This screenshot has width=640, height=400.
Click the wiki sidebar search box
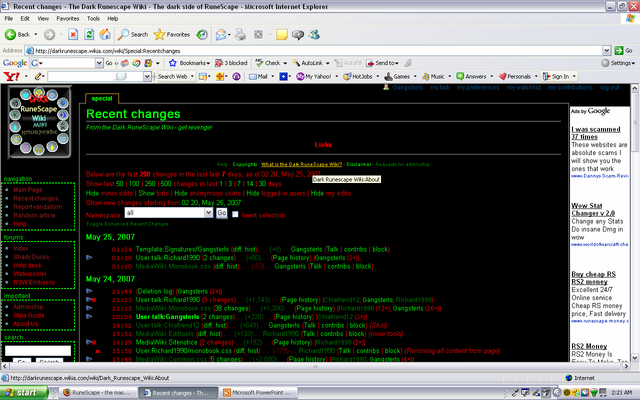point(38,351)
